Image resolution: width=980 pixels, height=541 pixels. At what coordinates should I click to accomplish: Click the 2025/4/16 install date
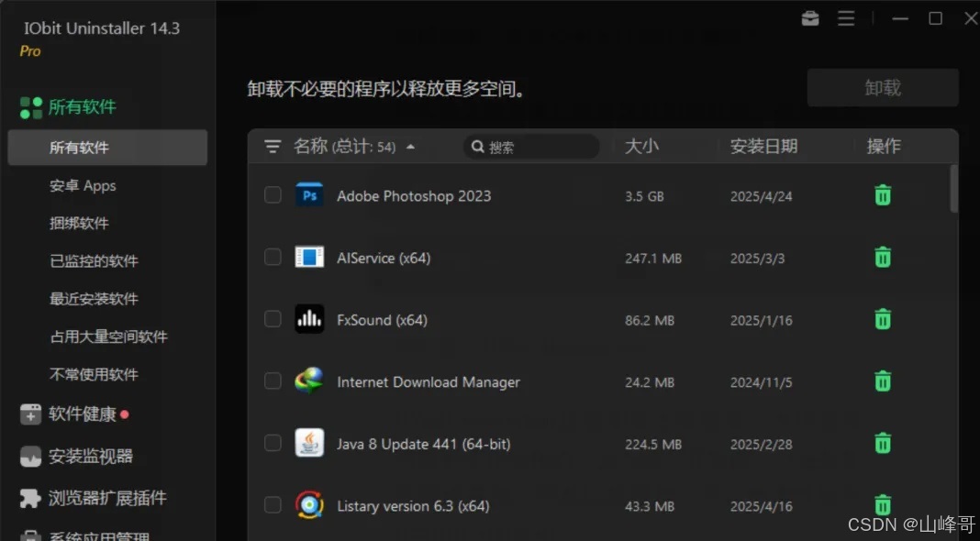click(762, 506)
